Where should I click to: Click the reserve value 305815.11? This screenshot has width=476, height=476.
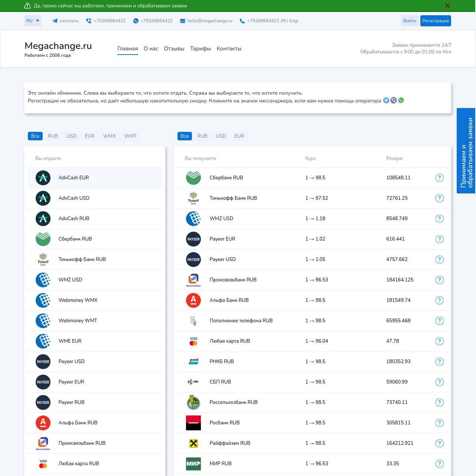[398, 423]
